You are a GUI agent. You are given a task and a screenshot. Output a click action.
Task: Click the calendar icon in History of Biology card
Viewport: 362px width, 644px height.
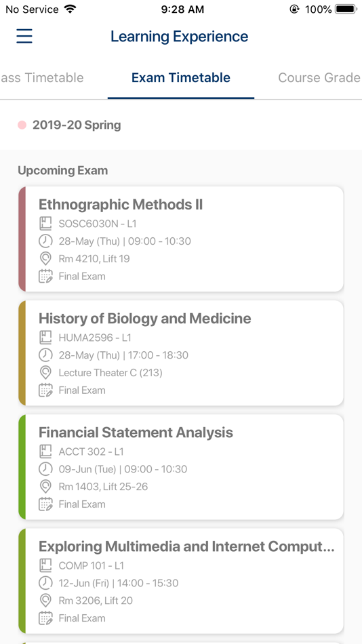pyautogui.click(x=45, y=390)
